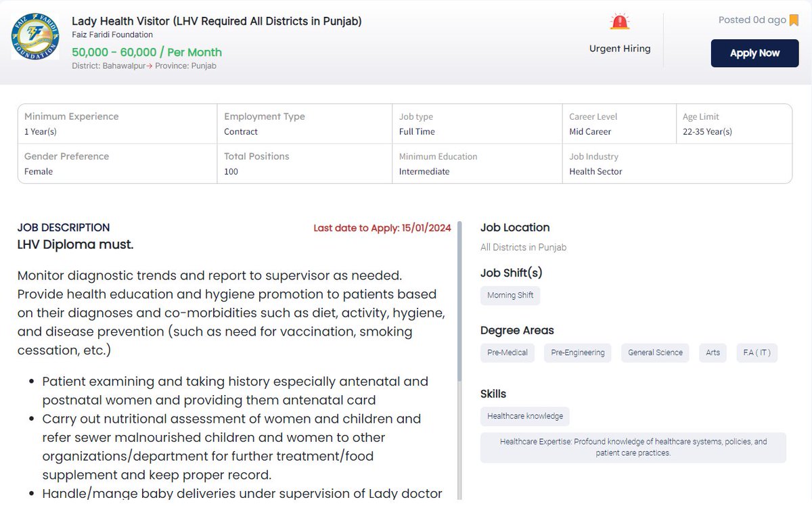This screenshot has width=812, height=506.
Task: Click the bookmark save-job icon
Action: [794, 20]
